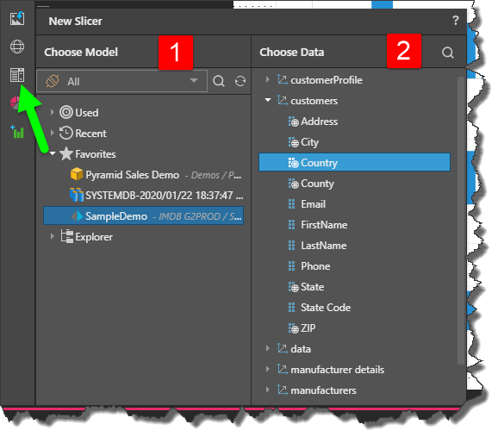Click the image import icon at top of sidebar
Screen dimensions: 504x443
click(17, 18)
